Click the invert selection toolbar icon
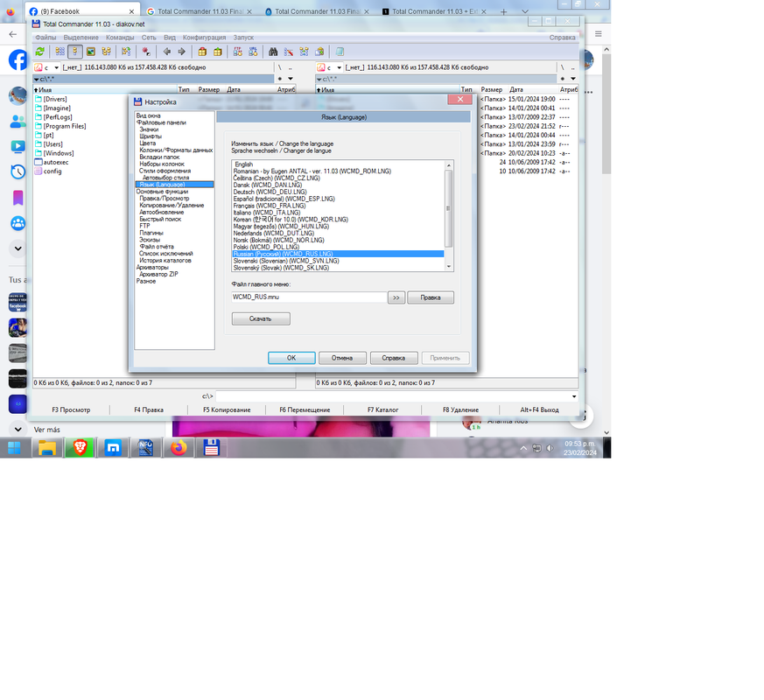 126,52
